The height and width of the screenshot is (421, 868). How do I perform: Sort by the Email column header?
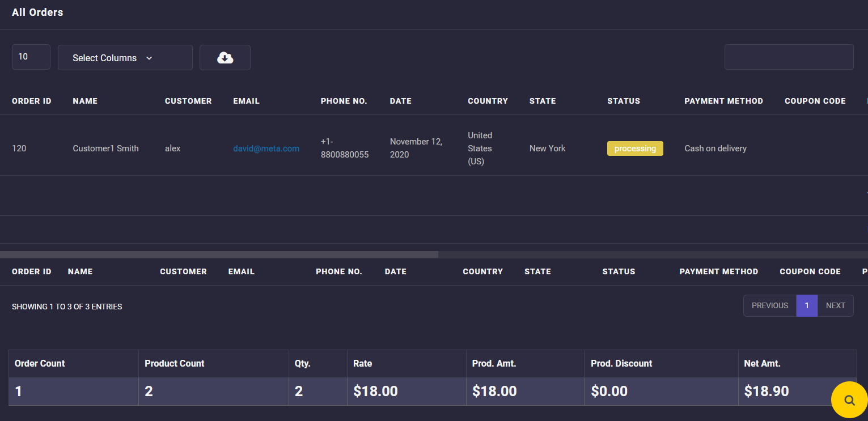tap(246, 101)
